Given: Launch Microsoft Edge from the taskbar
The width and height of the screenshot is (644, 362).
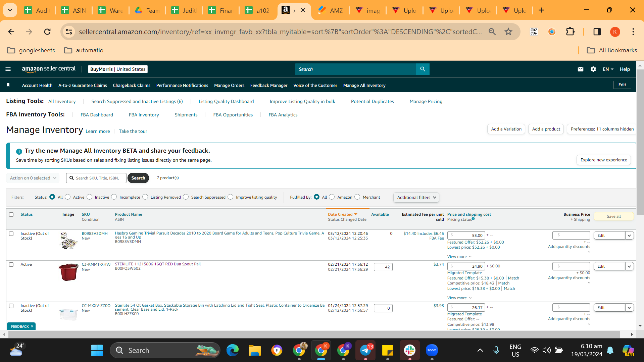Looking at the screenshot, I should (232, 350).
